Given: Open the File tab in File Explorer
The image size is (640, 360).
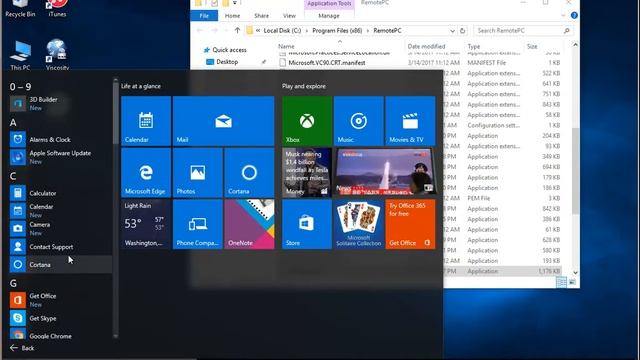Looking at the screenshot, I should [204, 16].
